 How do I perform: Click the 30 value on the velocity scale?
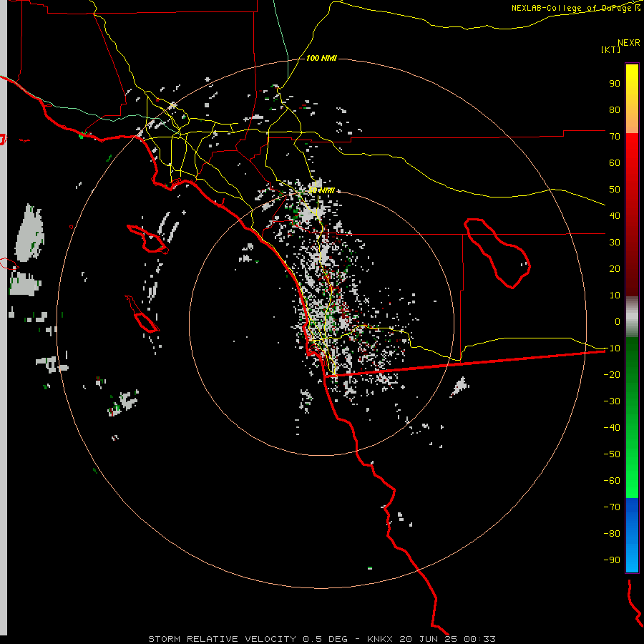(x=615, y=243)
